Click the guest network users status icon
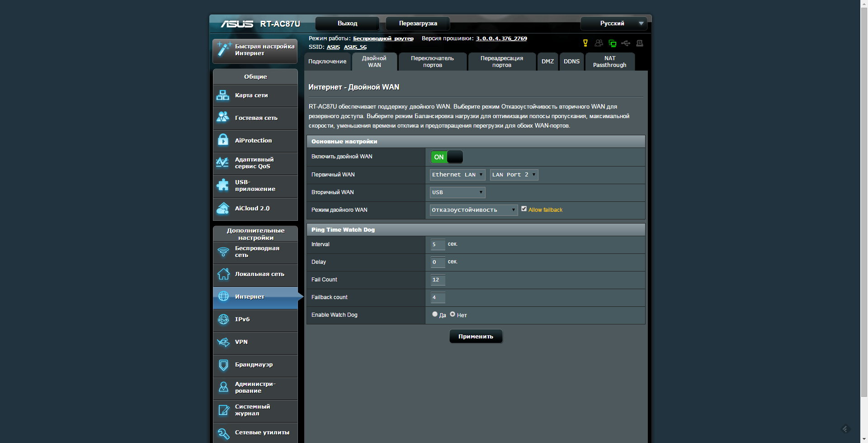 point(599,43)
